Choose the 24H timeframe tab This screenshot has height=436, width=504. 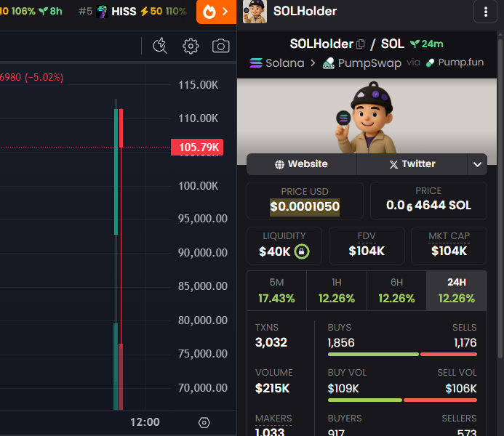coord(456,291)
